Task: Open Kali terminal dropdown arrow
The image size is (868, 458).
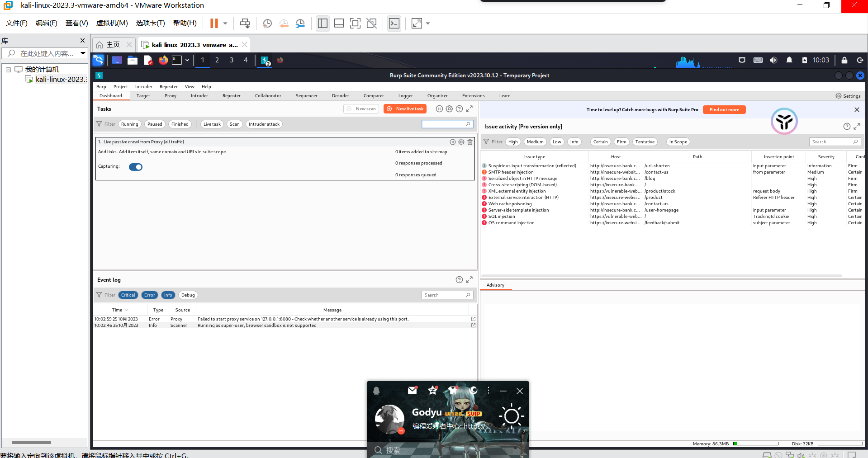Action: (x=187, y=60)
